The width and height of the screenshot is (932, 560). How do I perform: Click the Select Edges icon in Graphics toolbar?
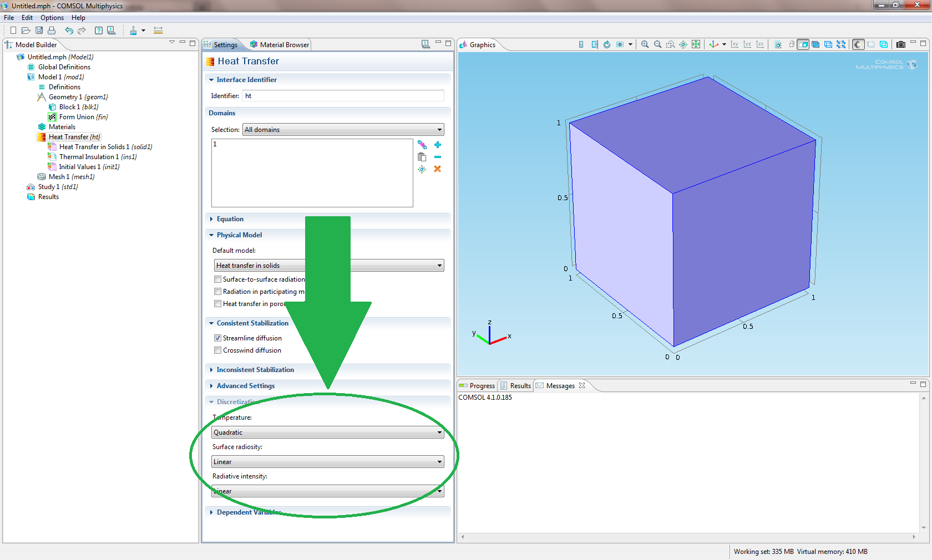[828, 44]
